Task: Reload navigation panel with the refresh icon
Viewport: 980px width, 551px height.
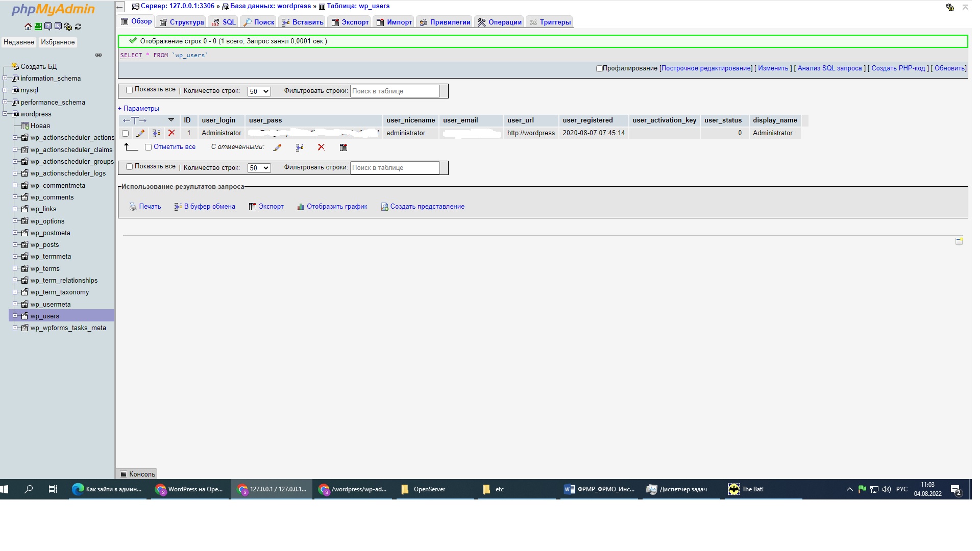Action: [78, 27]
